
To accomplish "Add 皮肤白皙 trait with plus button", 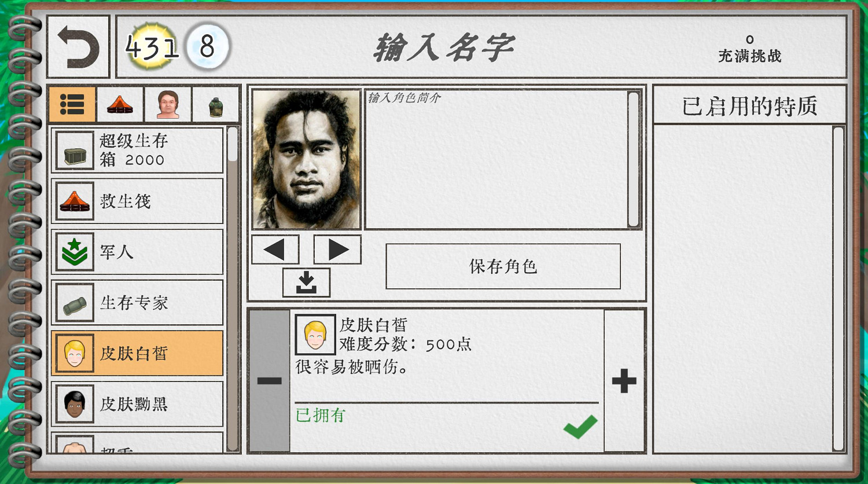I will (624, 381).
